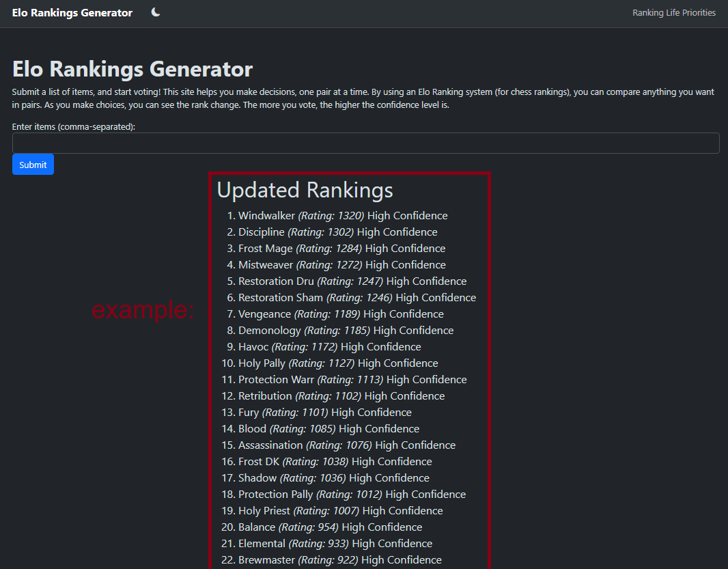Select the Brewmaster ranking row
The width and height of the screenshot is (728, 569).
pos(331,560)
